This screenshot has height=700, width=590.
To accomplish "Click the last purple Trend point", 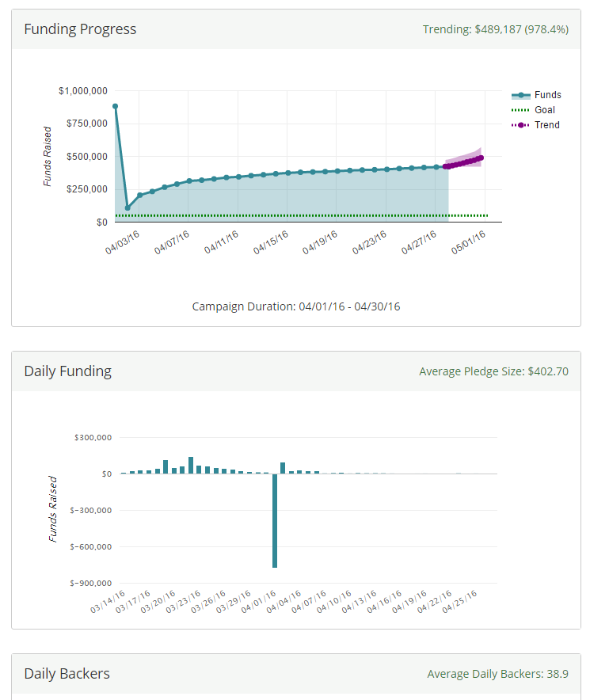I will pos(481,158).
